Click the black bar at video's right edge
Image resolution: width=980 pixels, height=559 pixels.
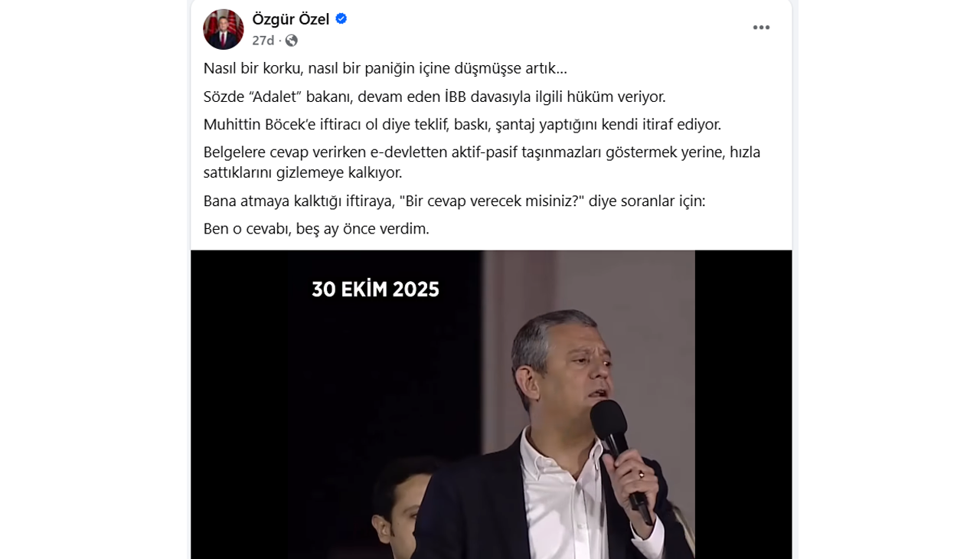point(743,404)
